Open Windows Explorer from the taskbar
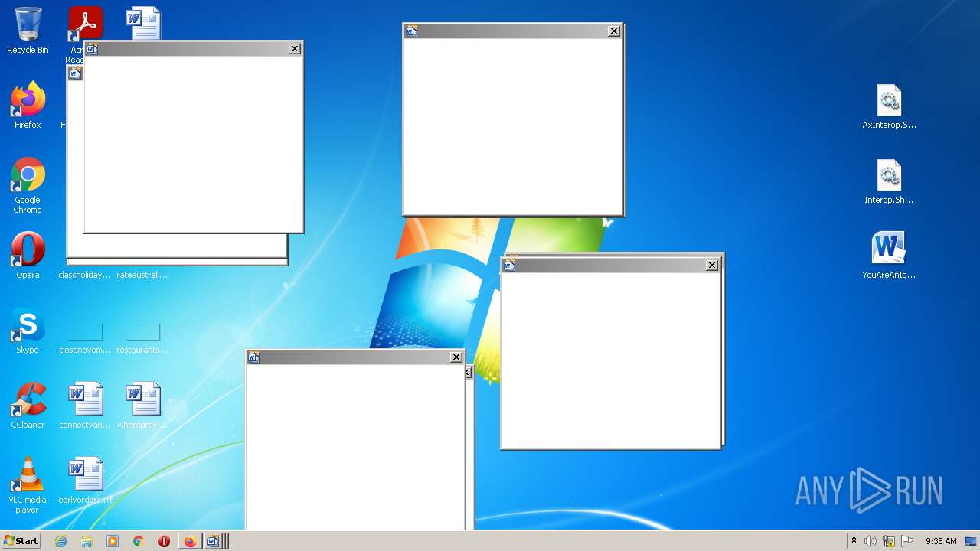This screenshot has width=980, height=551. point(87,541)
